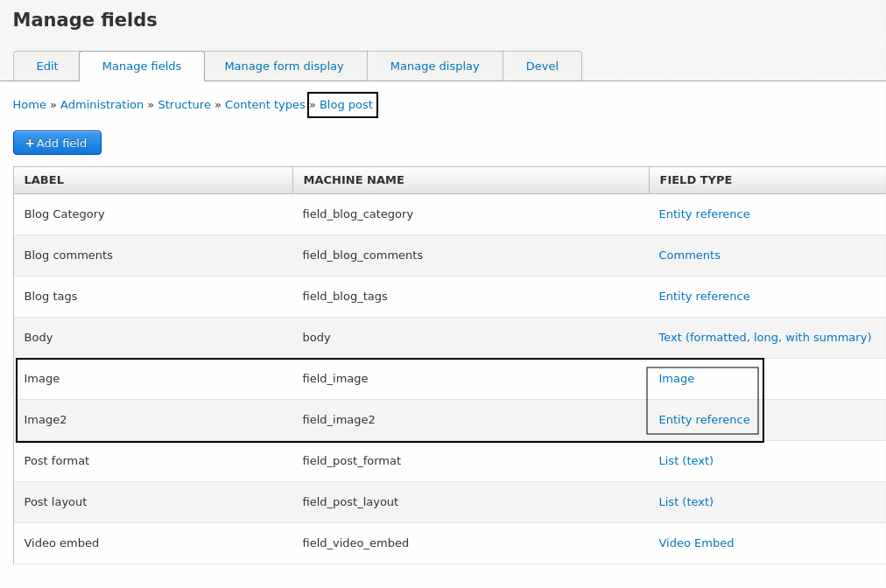Viewport: 886px width, 588px height.
Task: Switch to the Edit tab
Action: pyautogui.click(x=46, y=66)
